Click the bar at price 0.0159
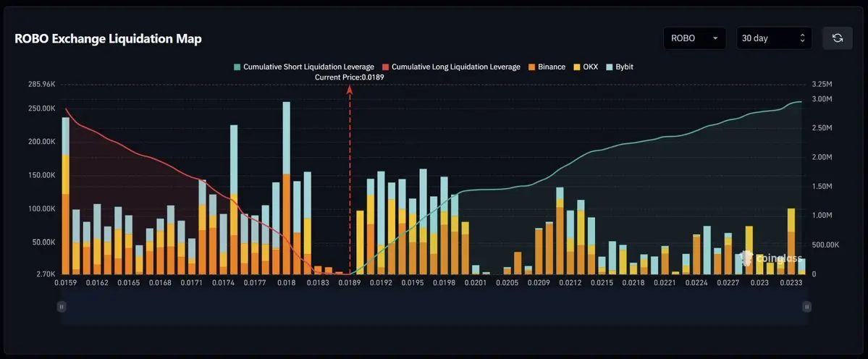Screen dimensions: 868x359 65,196
